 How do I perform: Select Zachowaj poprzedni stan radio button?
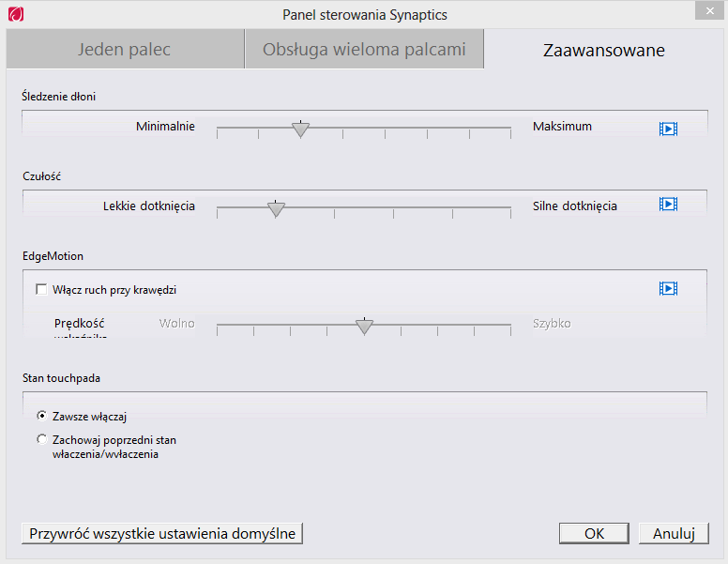42,439
